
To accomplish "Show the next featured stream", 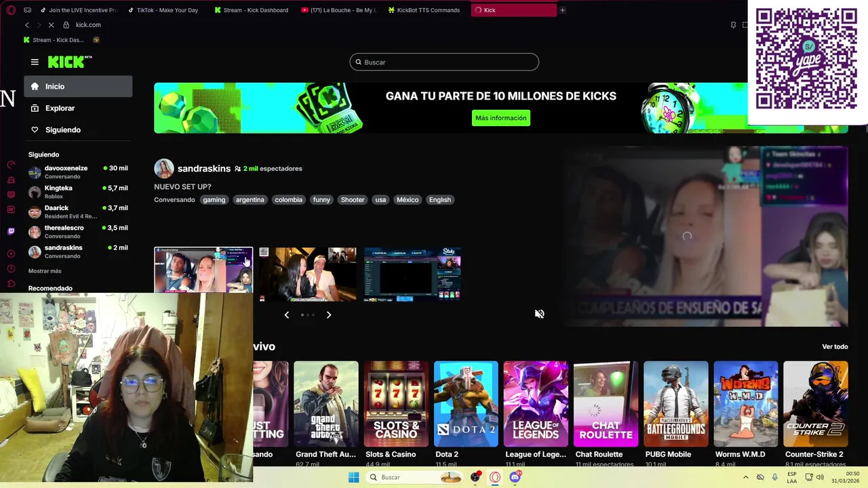I will pos(329,314).
